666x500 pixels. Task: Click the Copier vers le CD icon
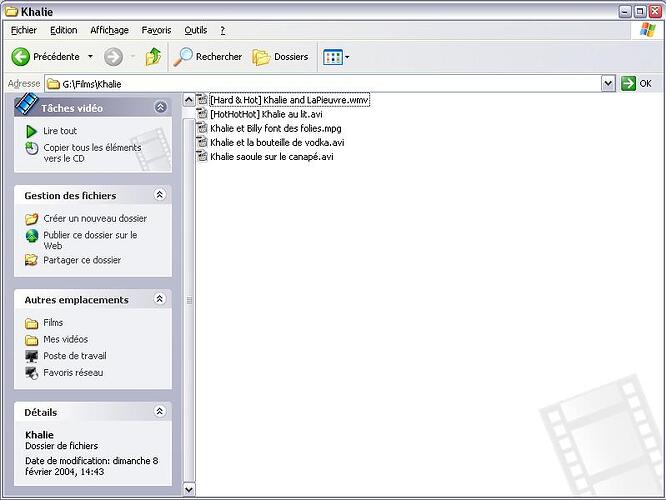[x=32, y=148]
